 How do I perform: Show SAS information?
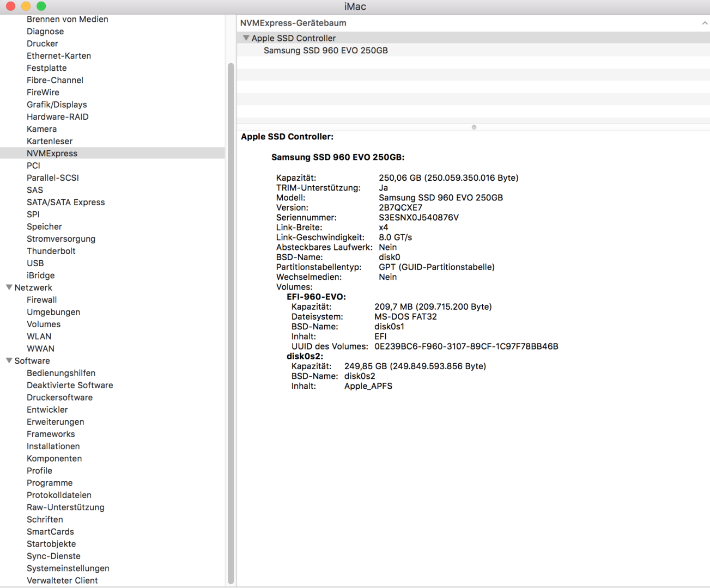pos(35,190)
